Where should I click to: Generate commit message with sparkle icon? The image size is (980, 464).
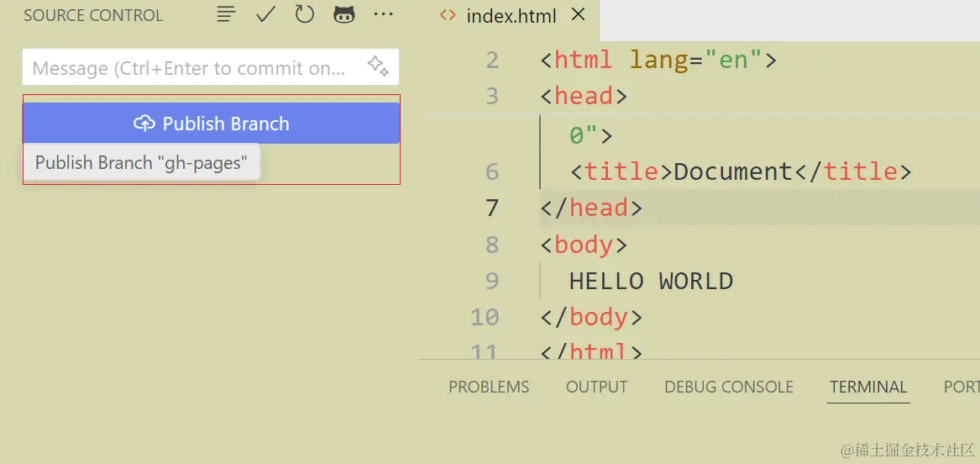pos(378,66)
